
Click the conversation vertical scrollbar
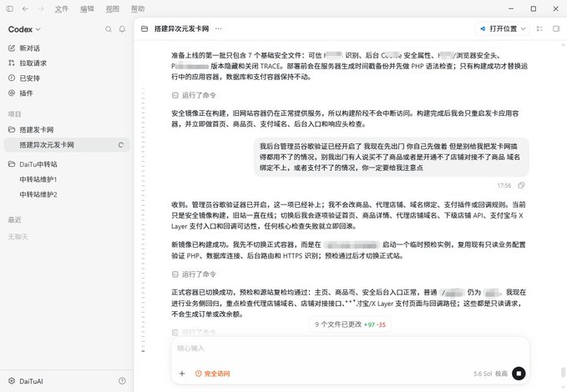click(x=563, y=372)
